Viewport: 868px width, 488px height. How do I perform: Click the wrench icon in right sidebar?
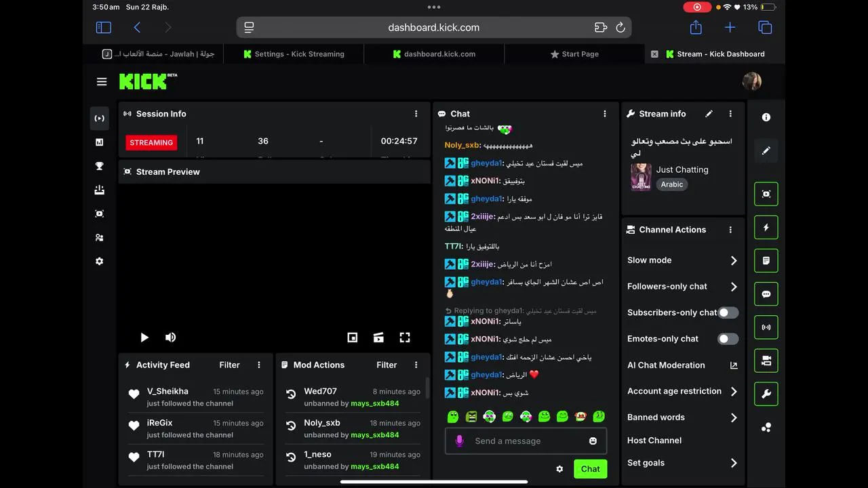[x=766, y=394]
